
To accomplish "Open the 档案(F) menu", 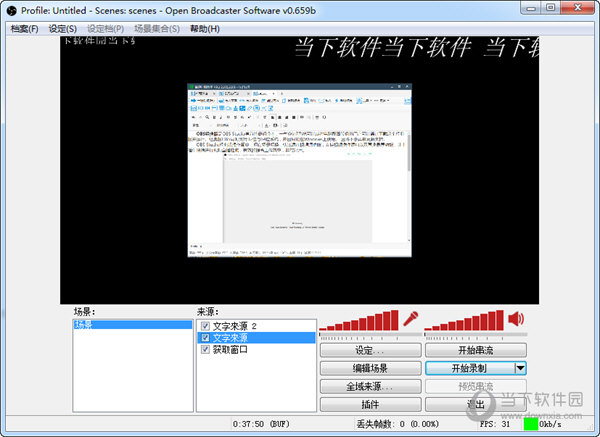I will [24, 29].
